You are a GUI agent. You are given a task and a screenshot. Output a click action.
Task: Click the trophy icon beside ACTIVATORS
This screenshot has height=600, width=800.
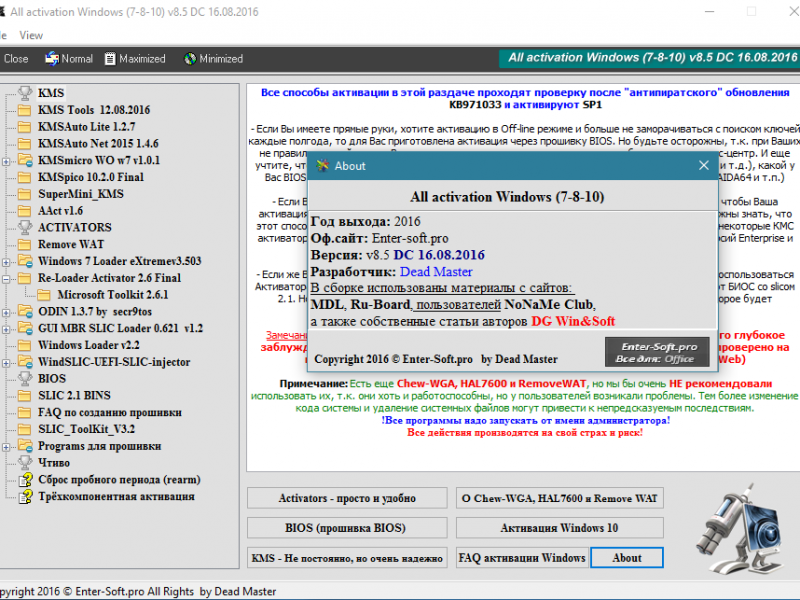tap(24, 227)
